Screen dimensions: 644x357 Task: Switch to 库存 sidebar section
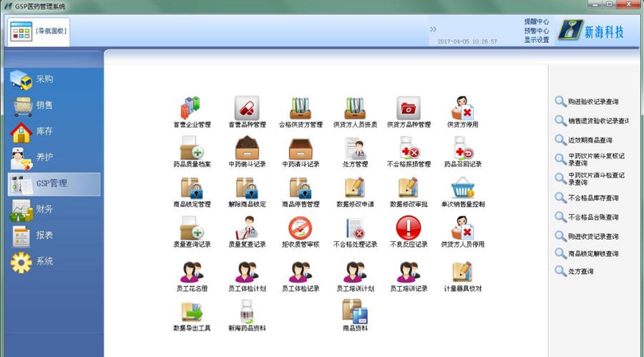click(x=44, y=131)
